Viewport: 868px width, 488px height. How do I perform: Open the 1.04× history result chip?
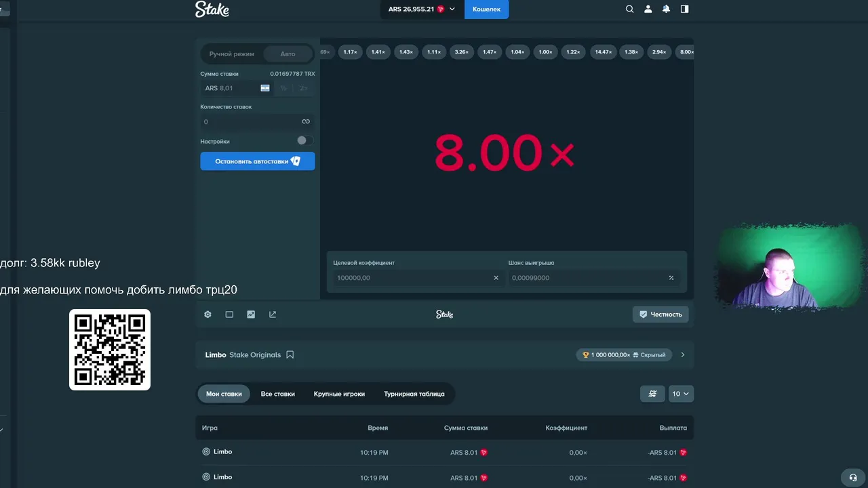point(517,52)
